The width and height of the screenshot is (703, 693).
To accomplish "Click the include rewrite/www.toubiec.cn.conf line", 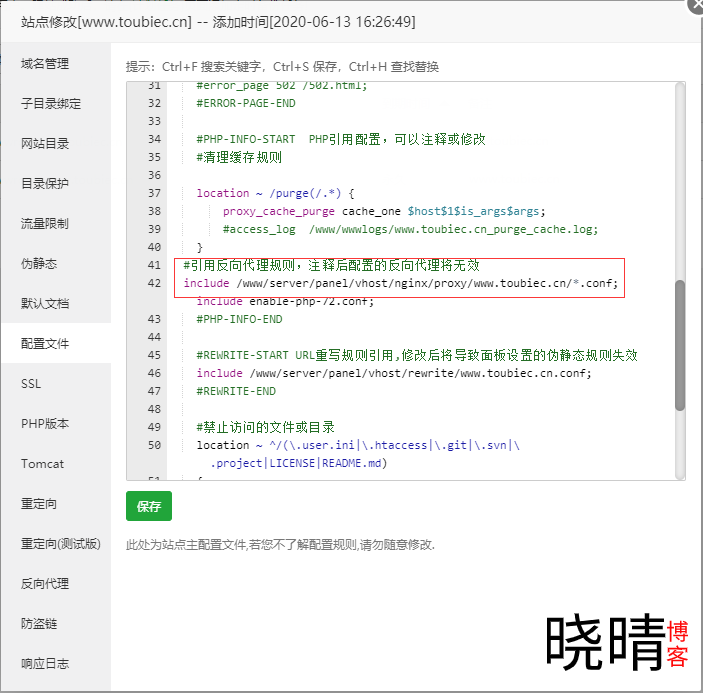I will pyautogui.click(x=394, y=373).
